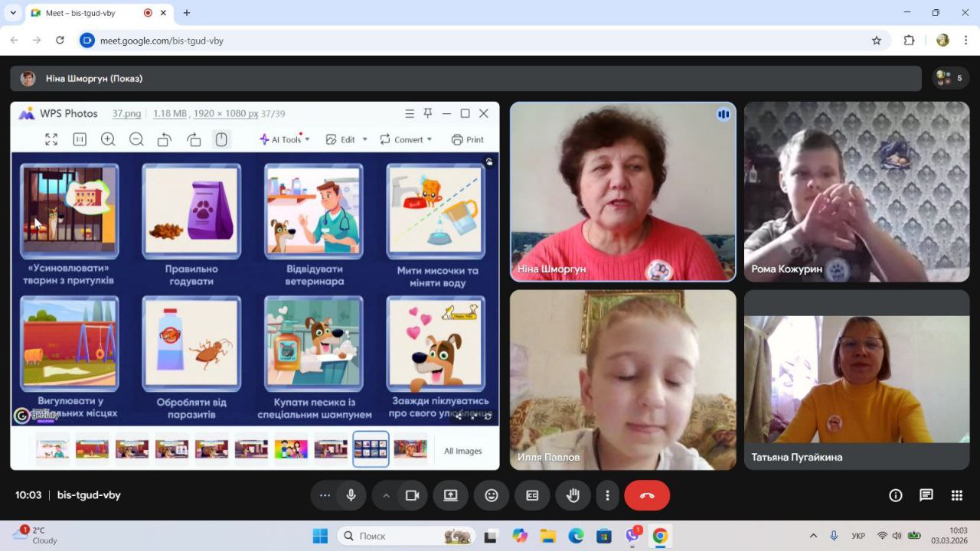Click Ніна Шморгун video tile
This screenshot has width=980, height=551.
pyautogui.click(x=622, y=191)
